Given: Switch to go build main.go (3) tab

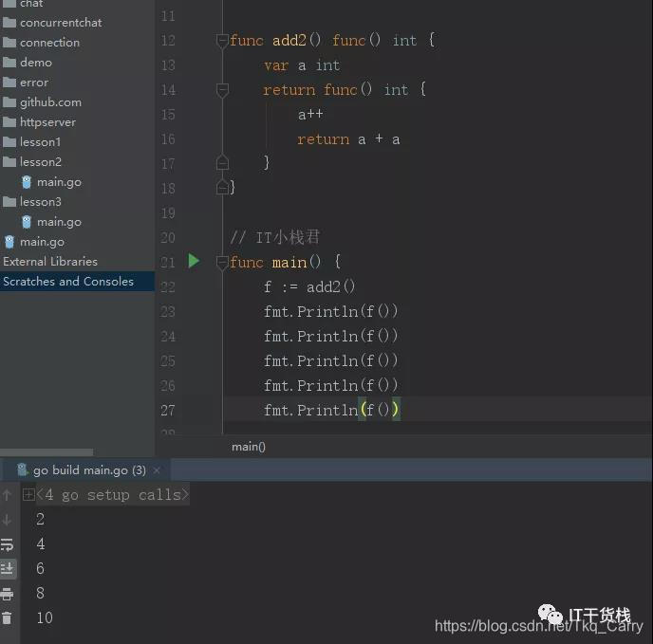Looking at the screenshot, I should pyautogui.click(x=89, y=470).
